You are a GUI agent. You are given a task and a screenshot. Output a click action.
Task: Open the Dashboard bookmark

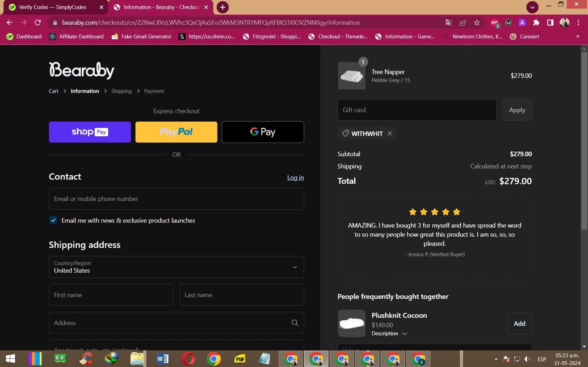point(24,36)
